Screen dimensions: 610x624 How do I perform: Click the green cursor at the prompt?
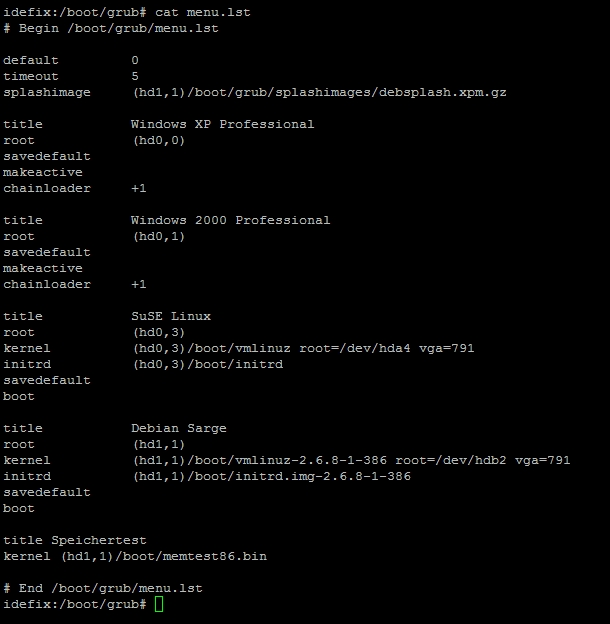(x=159, y=604)
